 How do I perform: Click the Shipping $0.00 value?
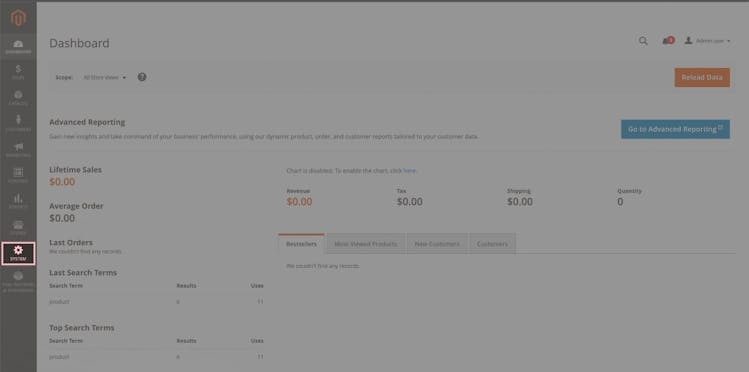pyautogui.click(x=520, y=202)
